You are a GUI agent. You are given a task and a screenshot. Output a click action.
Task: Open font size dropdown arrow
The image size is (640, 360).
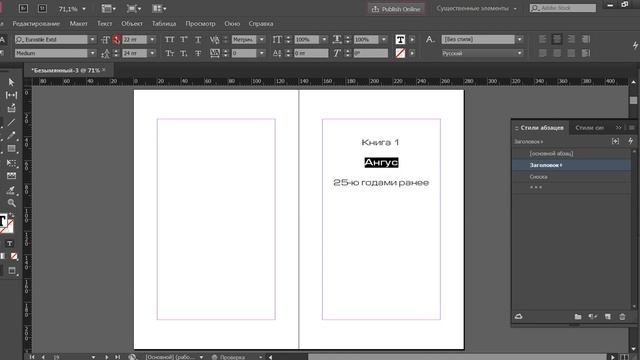pyautogui.click(x=152, y=39)
